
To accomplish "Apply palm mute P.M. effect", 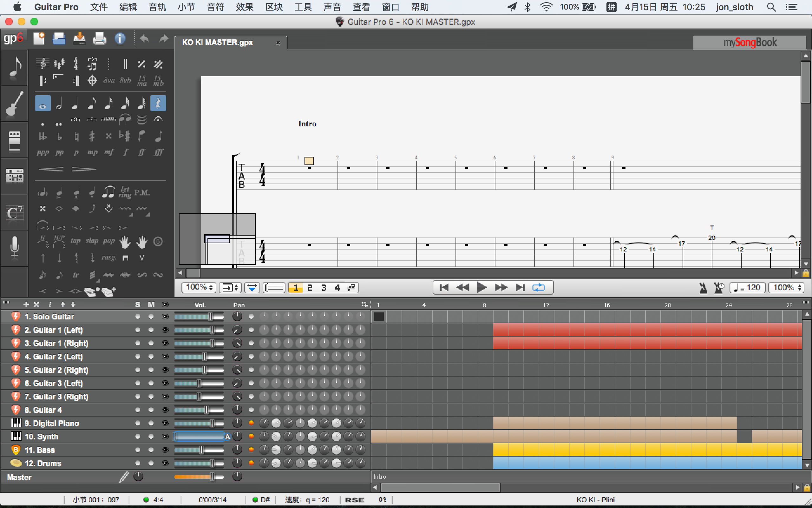I will tap(142, 192).
